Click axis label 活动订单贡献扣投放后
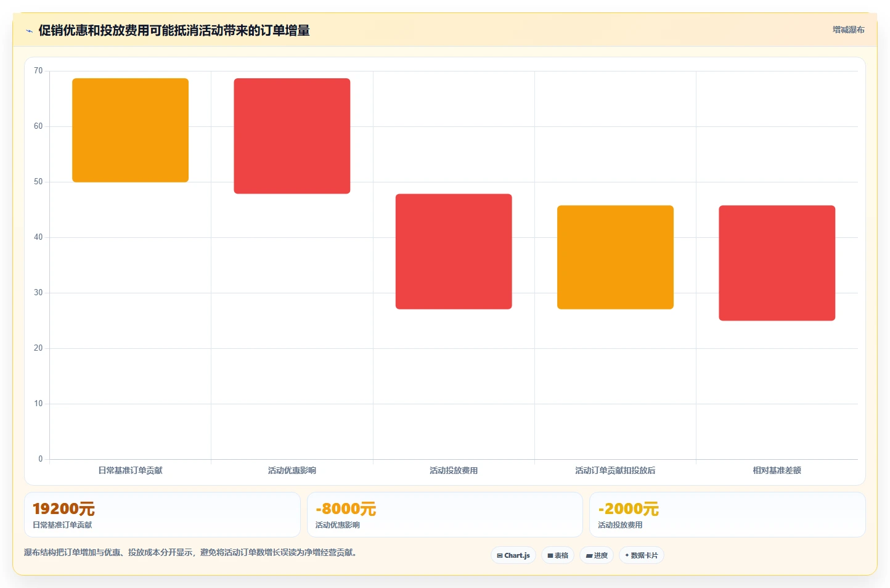Screen dimensions: 890x588 click(x=615, y=470)
